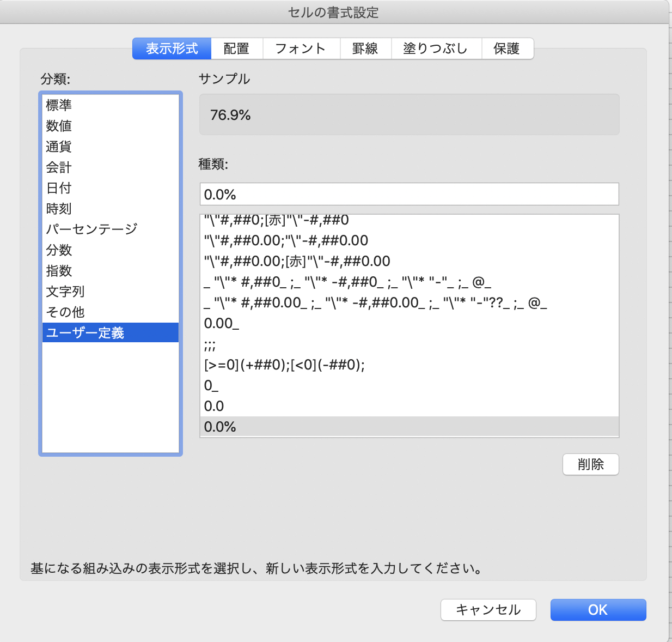Select the 罫線 tab
The image size is (672, 642).
click(x=365, y=49)
